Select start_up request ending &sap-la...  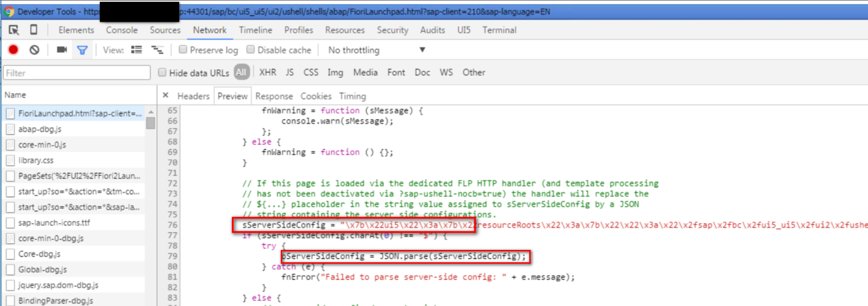click(74, 207)
